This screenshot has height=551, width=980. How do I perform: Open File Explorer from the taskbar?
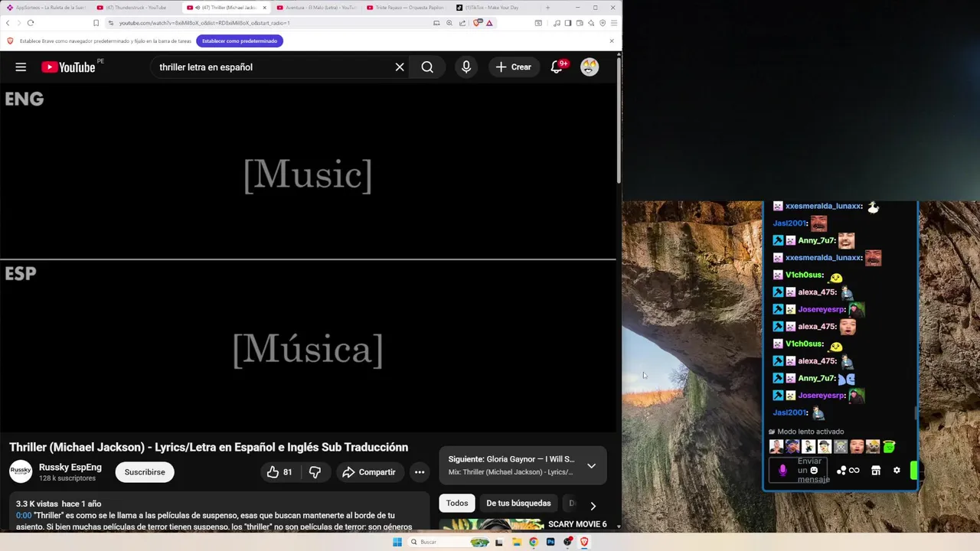tap(517, 542)
